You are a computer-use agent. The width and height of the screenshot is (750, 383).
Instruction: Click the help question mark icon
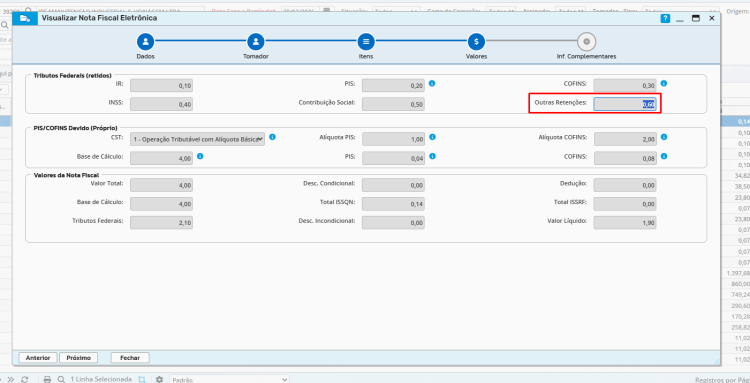pos(665,18)
